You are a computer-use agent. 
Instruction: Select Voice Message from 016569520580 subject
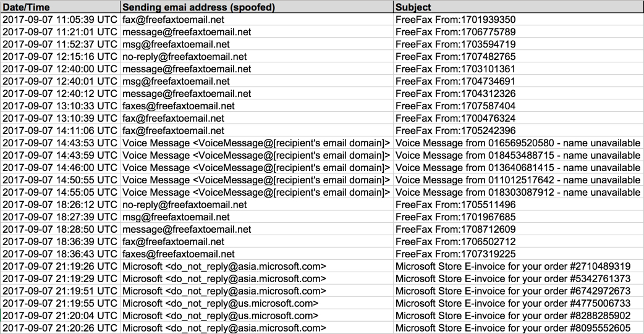[x=519, y=143]
